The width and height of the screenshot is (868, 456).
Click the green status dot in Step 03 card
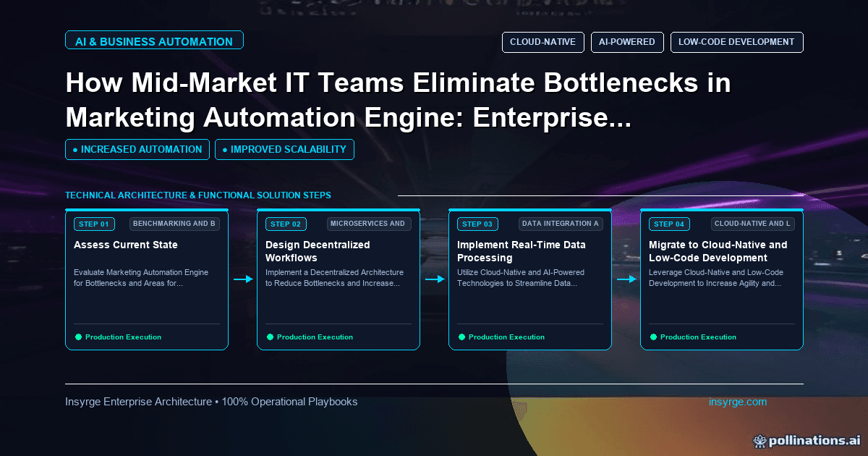pyautogui.click(x=461, y=337)
